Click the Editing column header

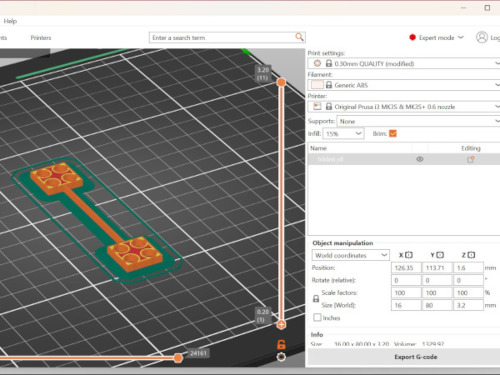471,148
